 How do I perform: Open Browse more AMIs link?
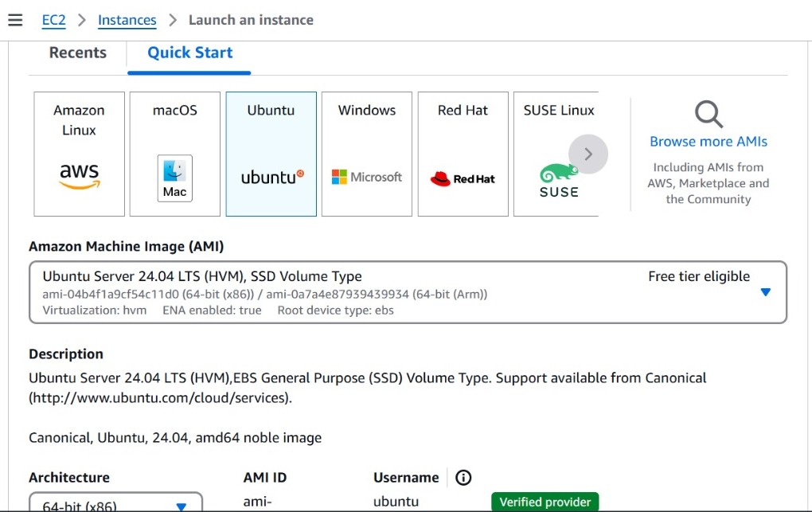709,142
